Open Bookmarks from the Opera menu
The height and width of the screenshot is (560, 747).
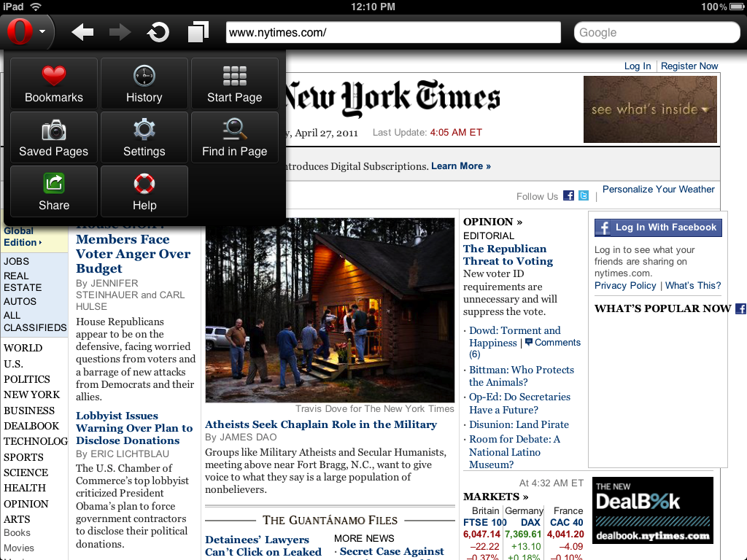(53, 83)
